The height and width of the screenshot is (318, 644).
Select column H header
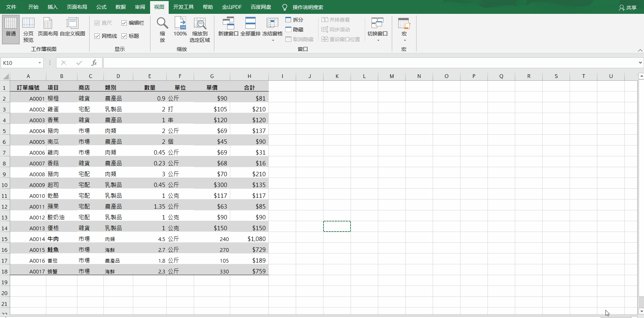[249, 76]
